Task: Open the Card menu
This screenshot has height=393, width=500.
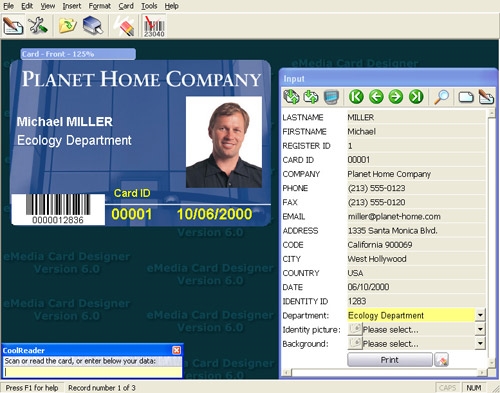Action: pyautogui.click(x=126, y=6)
